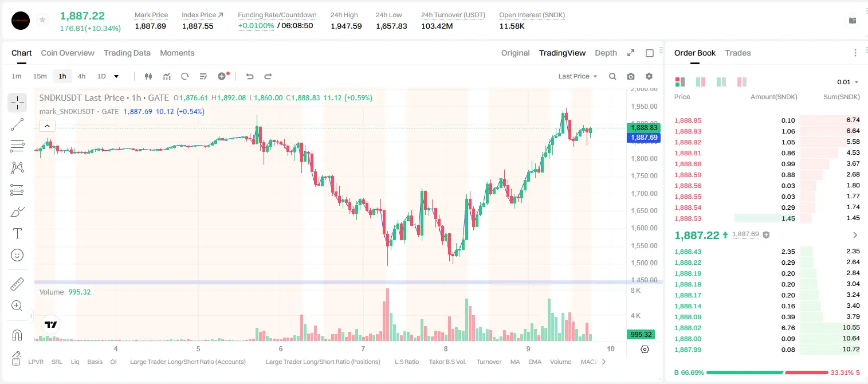Expand the 0.01 price precision dropdown
The width and height of the screenshot is (868, 384).
pyautogui.click(x=847, y=82)
